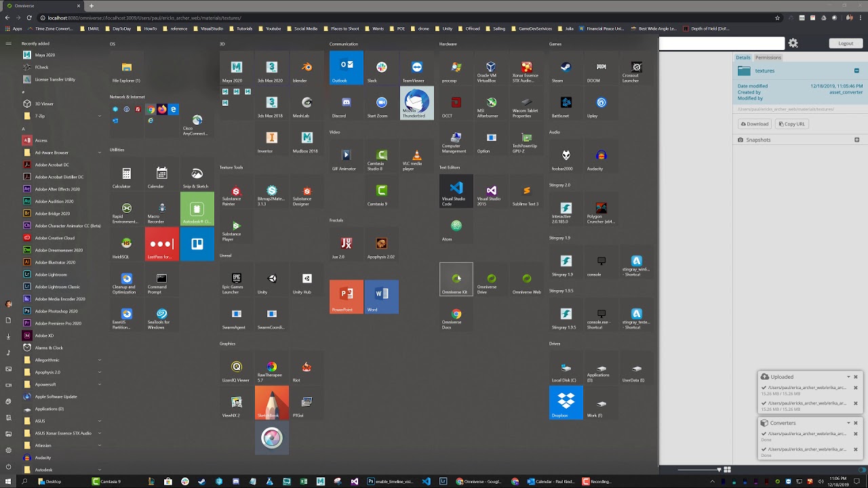
Task: Expand the Snapshots section with plus icon
Action: [856, 140]
